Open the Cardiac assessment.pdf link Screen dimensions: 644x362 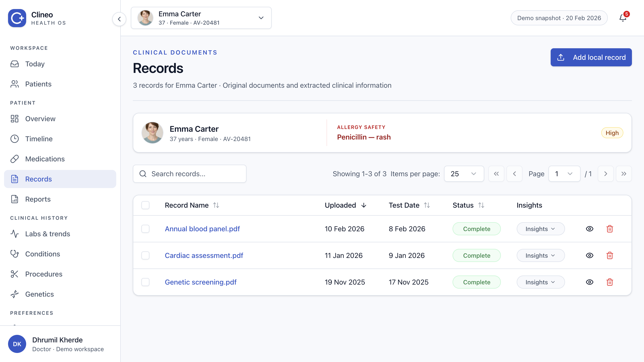[x=204, y=255]
